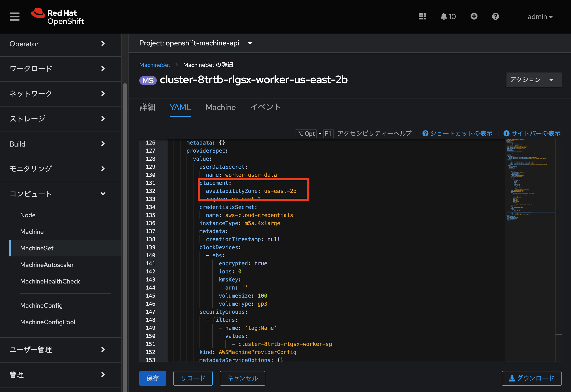This screenshot has height=392, width=571.
Task: Click kind AWSMachineProviderConfig line
Action: tap(248, 352)
